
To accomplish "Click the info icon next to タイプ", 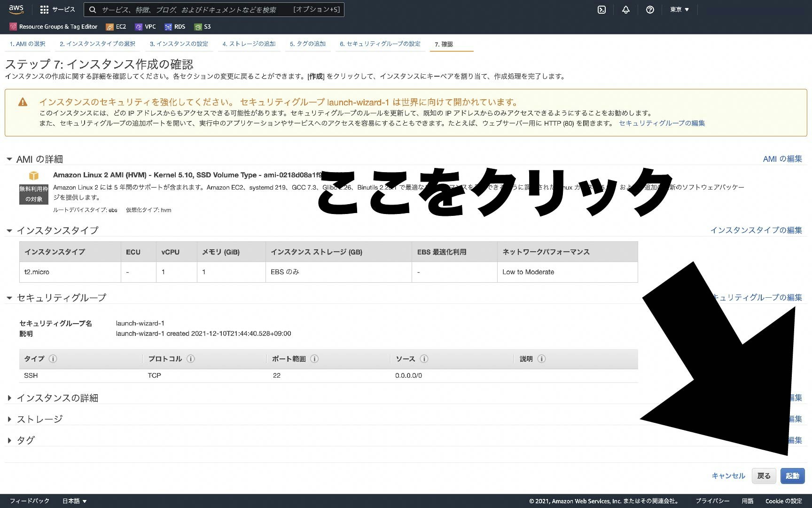I will 53,359.
